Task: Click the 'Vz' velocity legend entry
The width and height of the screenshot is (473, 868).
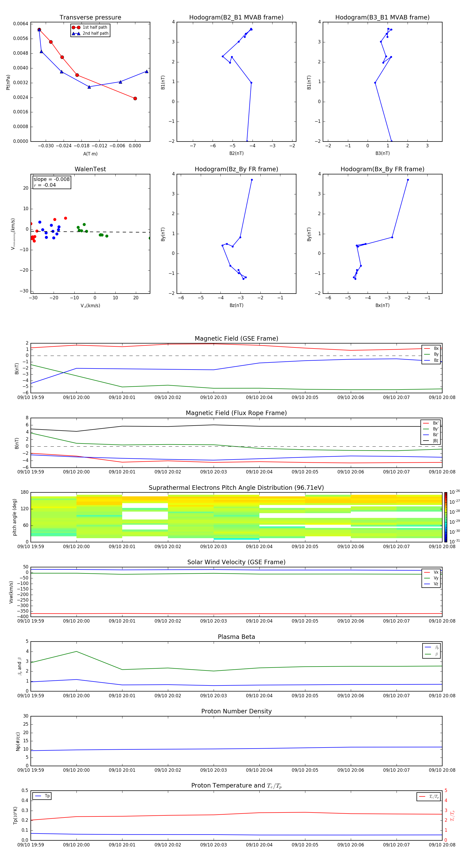Action: tap(431, 584)
